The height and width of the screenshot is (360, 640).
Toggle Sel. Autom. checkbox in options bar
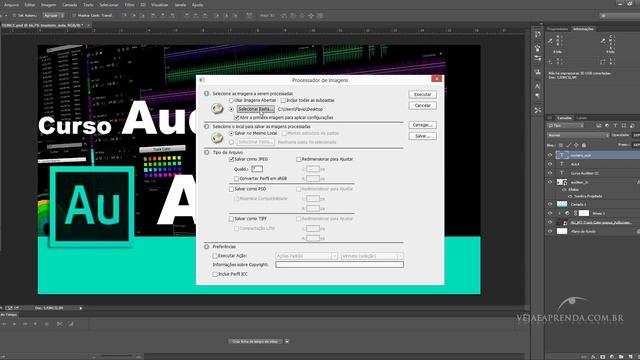[x=14, y=16]
